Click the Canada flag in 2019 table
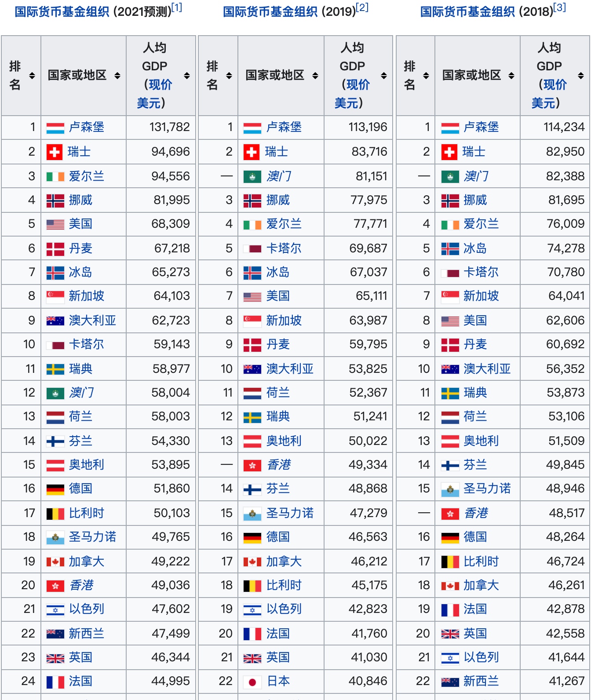Viewport: 591px width, 700px height. click(252, 562)
